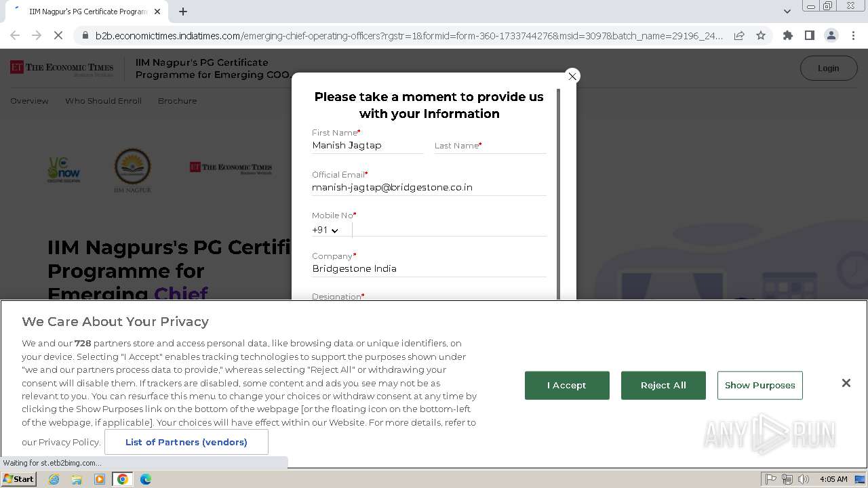Select Chrome taskbar icon
The height and width of the screenshot is (488, 868).
(x=123, y=479)
